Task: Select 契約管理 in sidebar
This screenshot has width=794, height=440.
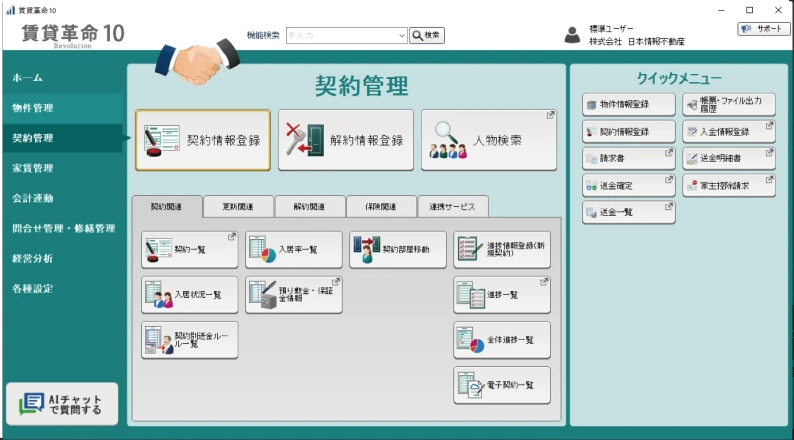Action: pos(62,138)
